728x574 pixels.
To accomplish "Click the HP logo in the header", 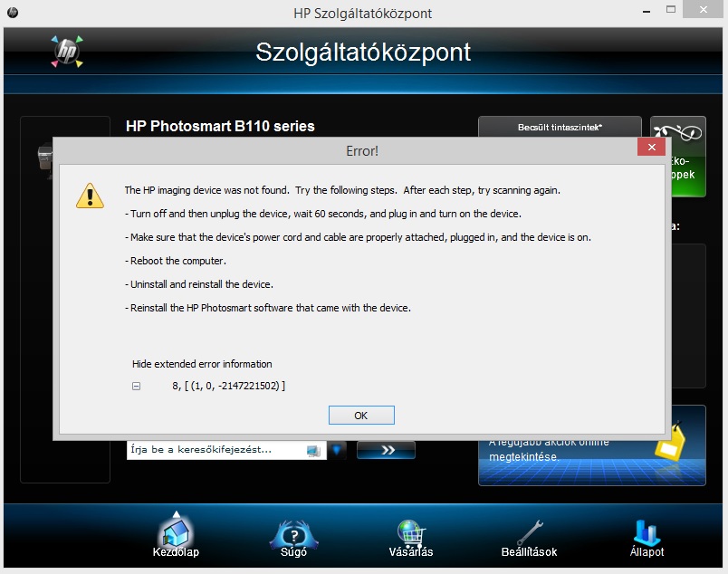I will [67, 52].
